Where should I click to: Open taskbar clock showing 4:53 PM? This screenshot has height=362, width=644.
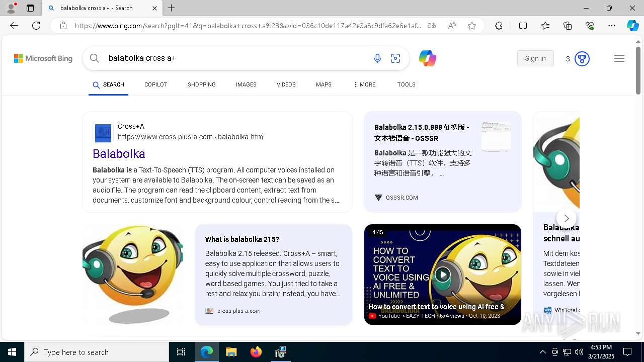601,352
